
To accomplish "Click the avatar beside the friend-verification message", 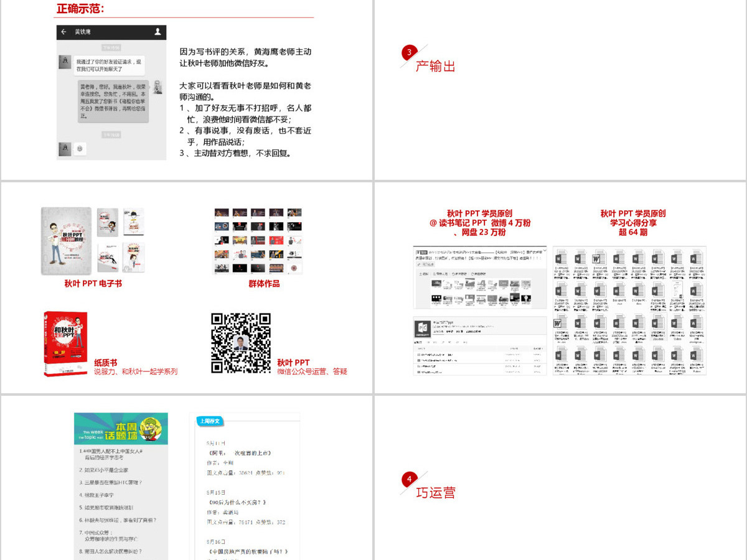I will pos(65,62).
